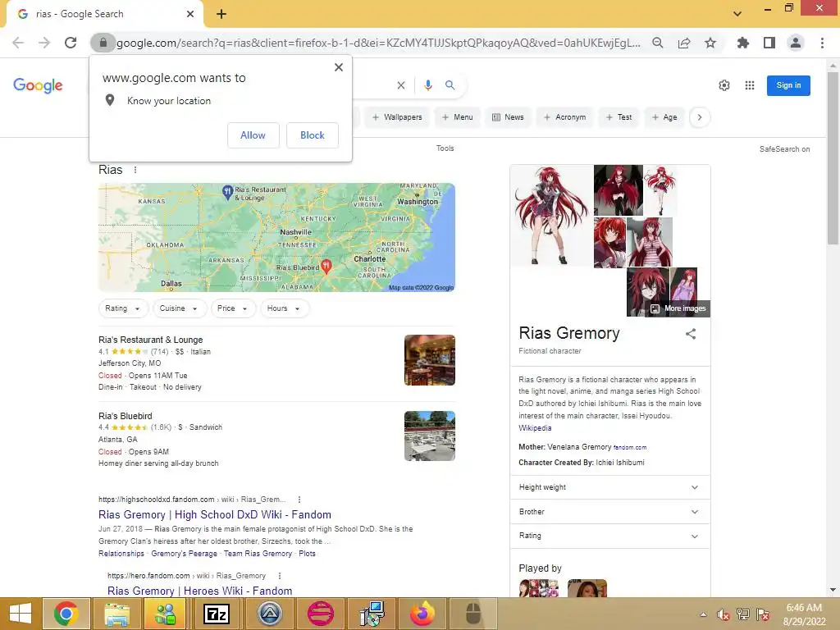Viewport: 840px width, 630px height.
Task: Click Ria's Bluebird photo thumbnail
Action: click(430, 436)
